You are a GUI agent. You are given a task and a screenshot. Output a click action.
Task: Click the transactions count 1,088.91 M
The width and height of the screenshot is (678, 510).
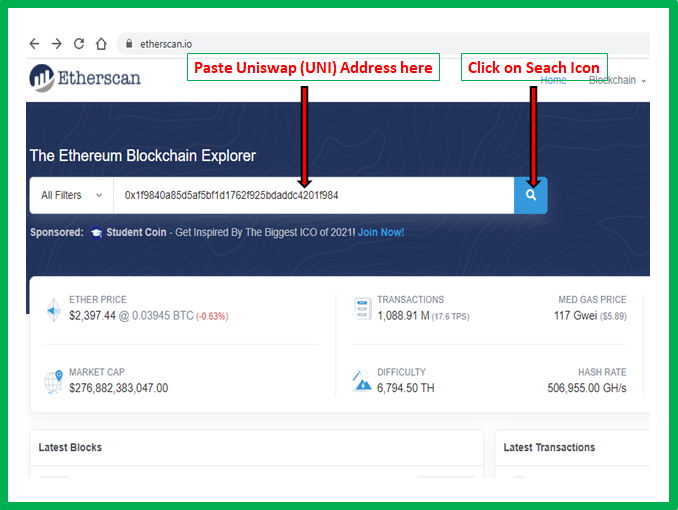click(403, 316)
